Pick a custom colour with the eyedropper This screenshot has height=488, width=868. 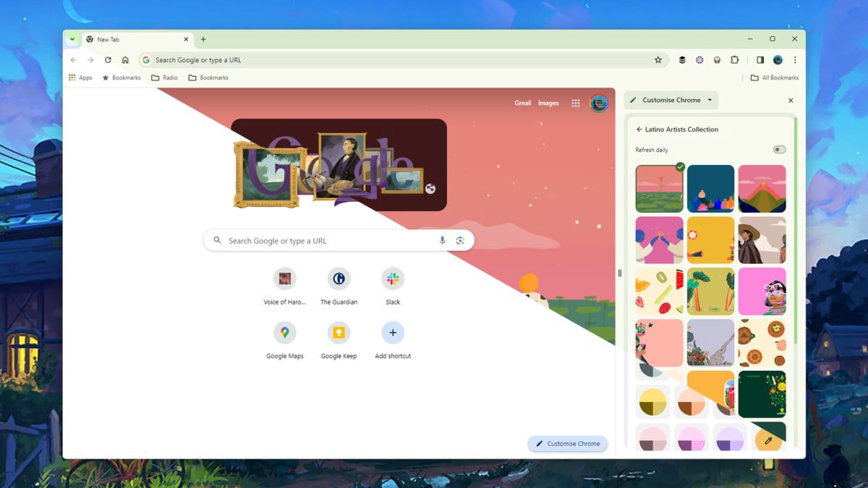click(768, 440)
